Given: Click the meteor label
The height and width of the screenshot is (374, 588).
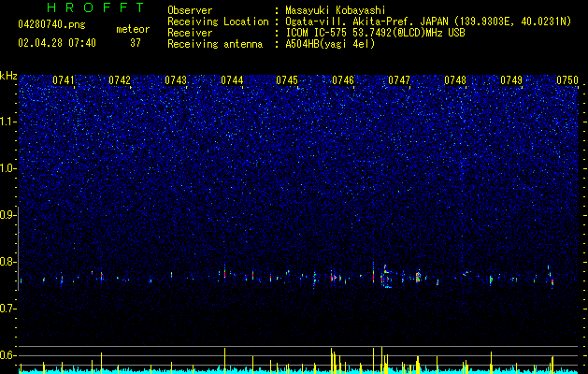Looking at the screenshot, I should coord(133,29).
